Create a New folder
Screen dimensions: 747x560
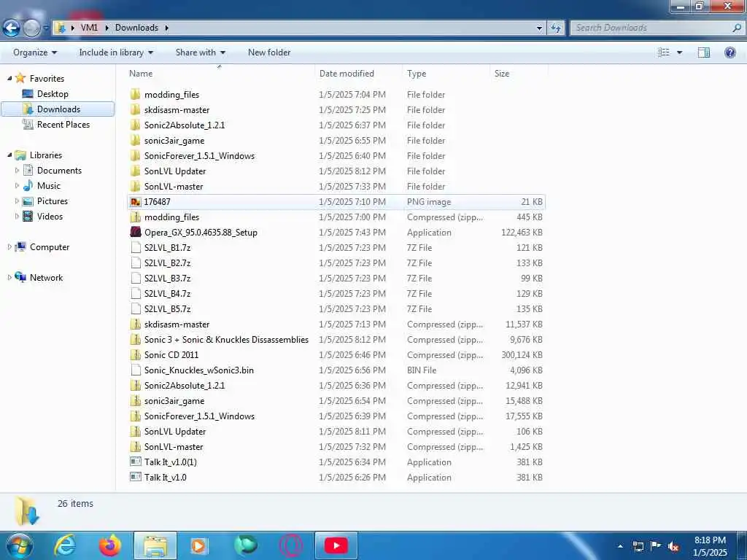point(269,52)
